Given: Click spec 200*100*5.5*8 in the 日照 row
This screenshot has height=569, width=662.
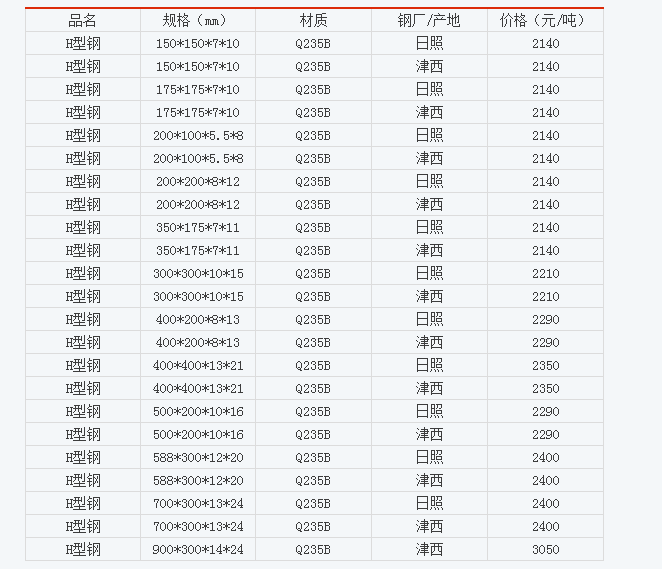Looking at the screenshot, I should coord(198,135).
